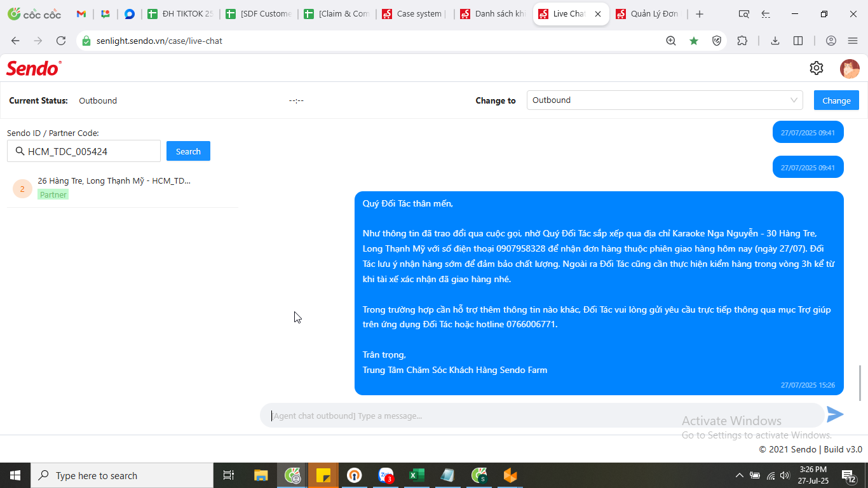Click the zoom magnifier in the address bar
Screen dimensions: 868x488
[x=671, y=41]
